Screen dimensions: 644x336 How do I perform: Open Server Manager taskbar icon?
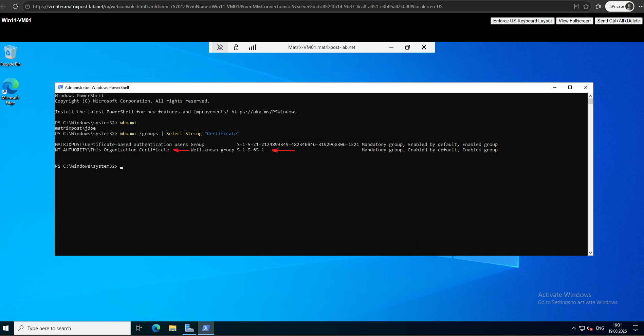[189, 328]
